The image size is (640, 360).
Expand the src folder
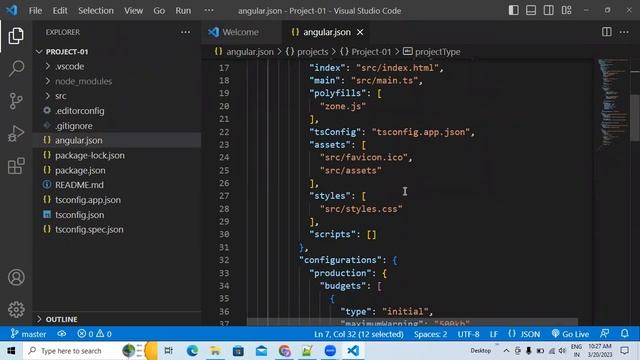point(117,96)
